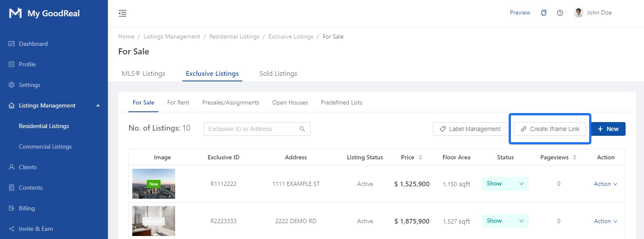Click the copy icon next to Preview
The width and height of the screenshot is (644, 239).
(544, 13)
